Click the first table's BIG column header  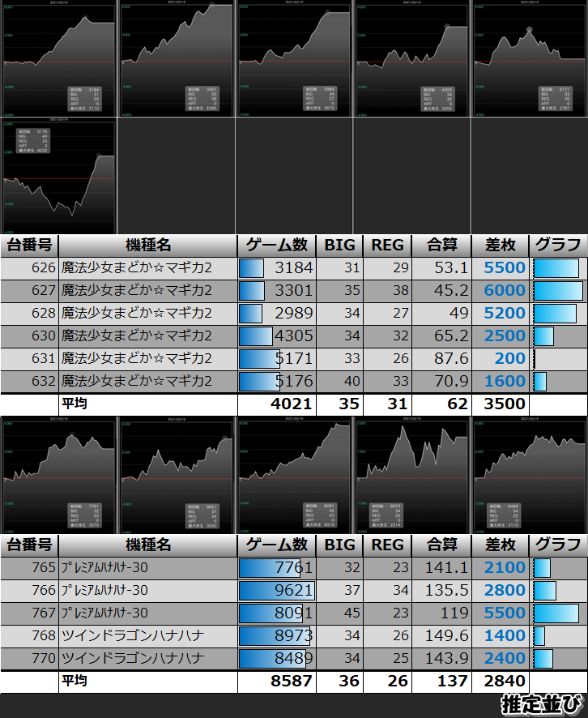click(x=339, y=246)
